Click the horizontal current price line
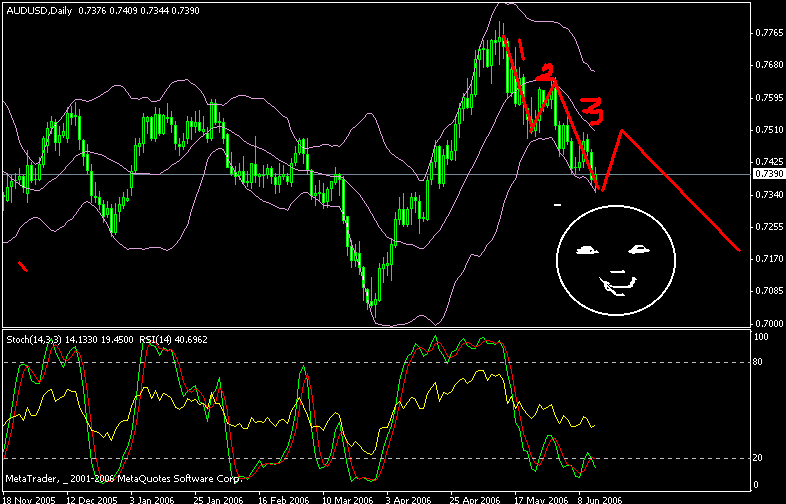This screenshot has height=504, width=786. click(376, 174)
